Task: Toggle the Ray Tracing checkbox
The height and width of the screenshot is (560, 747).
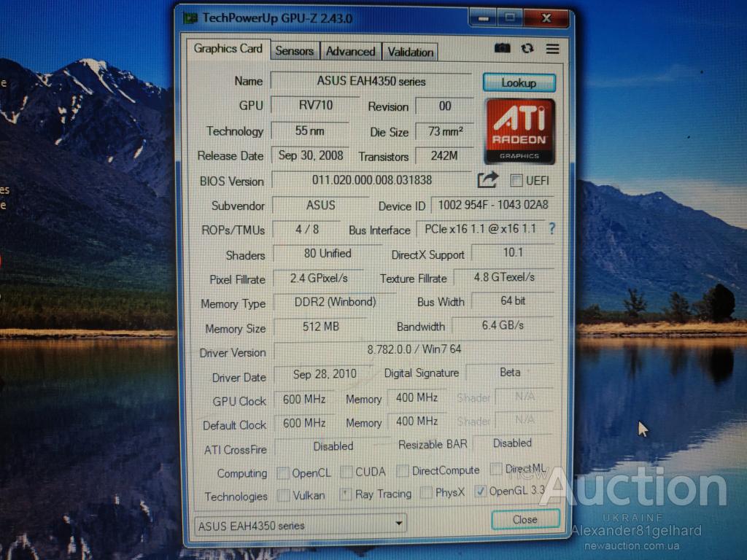Action: pos(345,494)
